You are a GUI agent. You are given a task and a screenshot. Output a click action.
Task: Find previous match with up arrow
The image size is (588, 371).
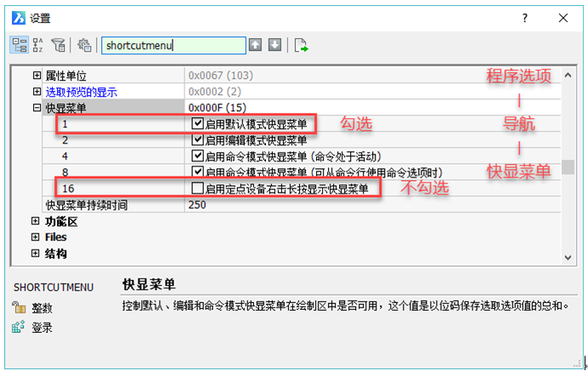tap(255, 45)
